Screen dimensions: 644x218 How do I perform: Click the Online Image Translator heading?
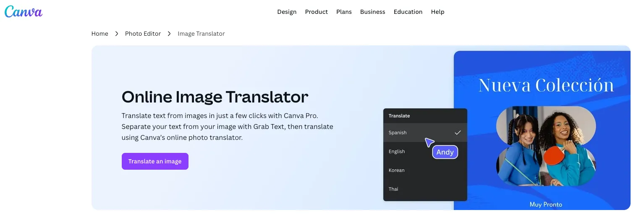click(x=215, y=97)
